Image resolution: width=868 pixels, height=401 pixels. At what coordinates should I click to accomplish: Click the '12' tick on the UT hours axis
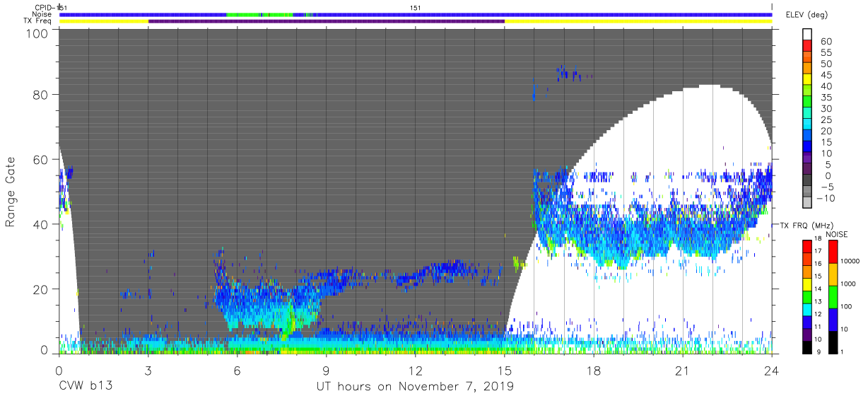[x=415, y=370]
